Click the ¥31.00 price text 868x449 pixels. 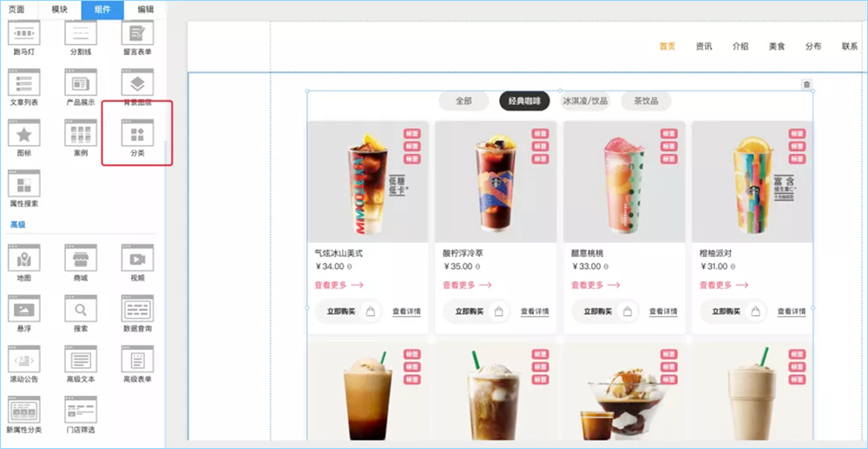tap(715, 267)
